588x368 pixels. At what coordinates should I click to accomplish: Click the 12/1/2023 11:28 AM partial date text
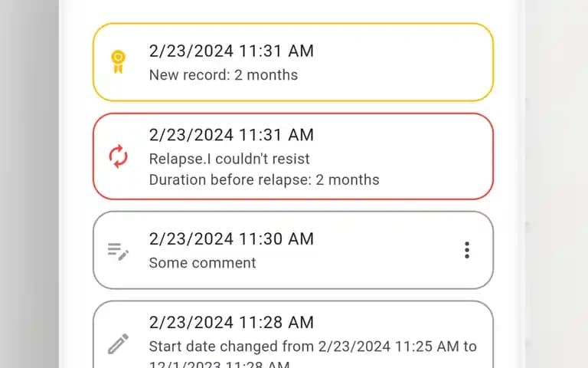[220, 364]
